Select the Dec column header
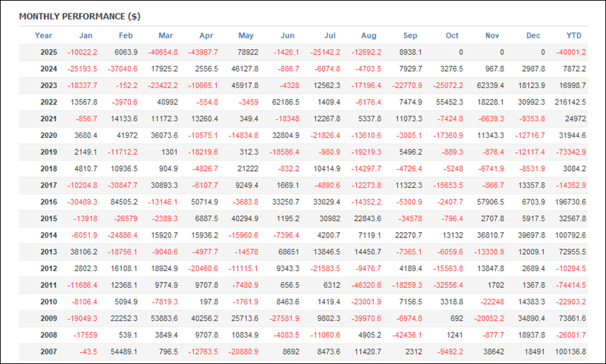The image size is (606, 364). [x=533, y=36]
